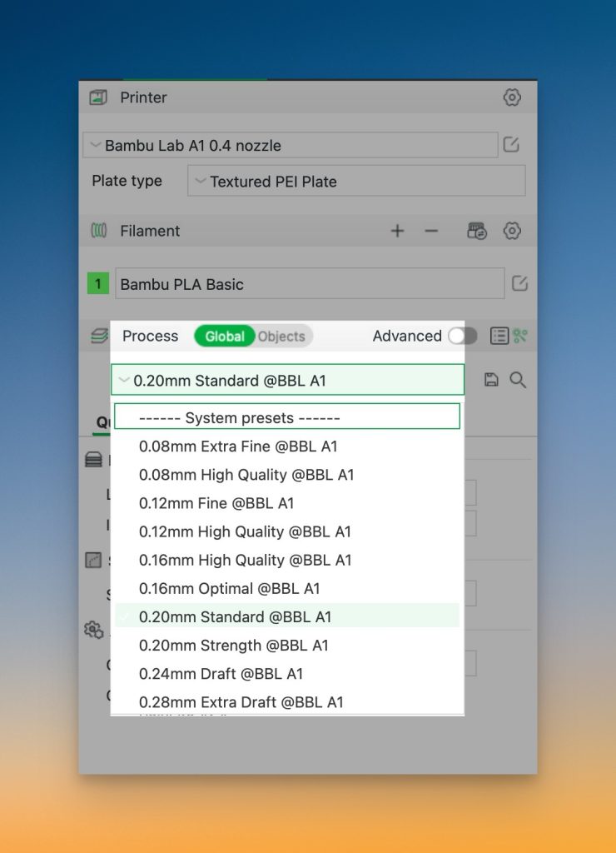Click the AMS filament sync icon
Image resolution: width=616 pixels, height=853 pixels.
coord(476,231)
